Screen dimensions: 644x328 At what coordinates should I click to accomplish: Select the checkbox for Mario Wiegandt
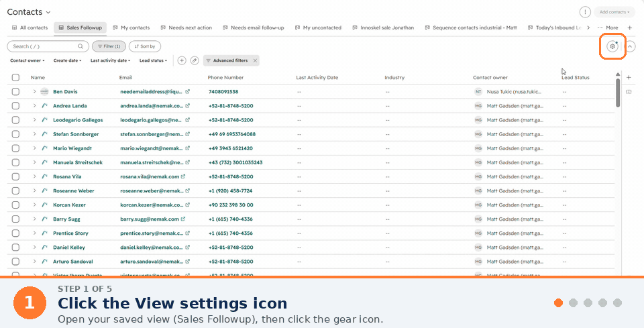click(15, 148)
